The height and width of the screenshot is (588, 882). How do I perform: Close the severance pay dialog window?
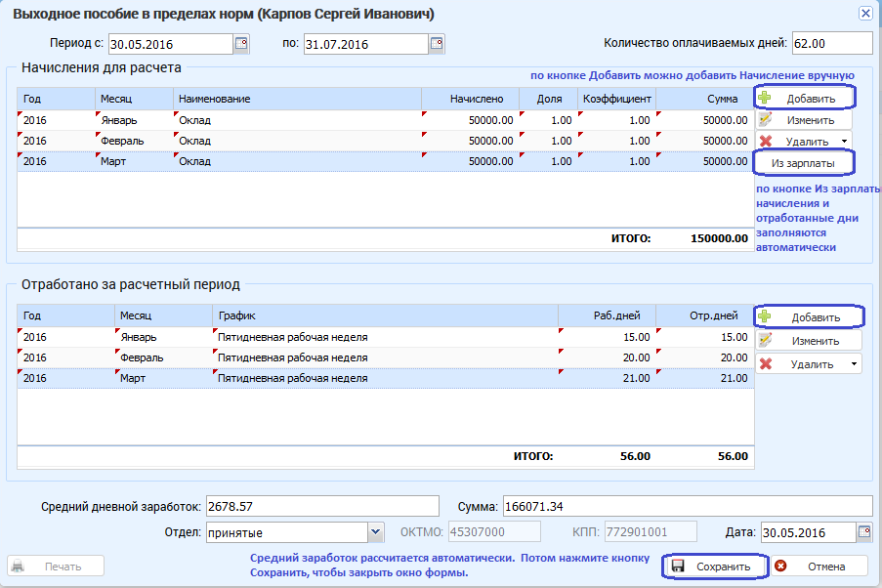pos(865,13)
